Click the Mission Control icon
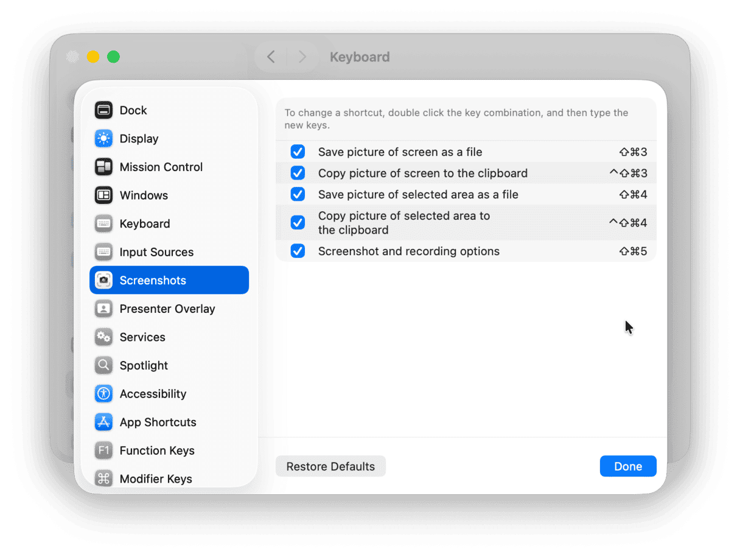 tap(103, 167)
